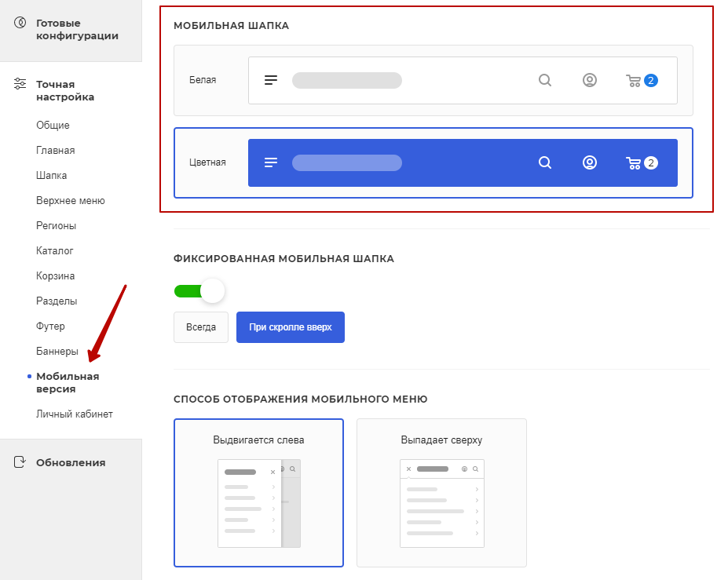Select Общие settings item
Viewport: 728px width, 580px height.
[53, 126]
